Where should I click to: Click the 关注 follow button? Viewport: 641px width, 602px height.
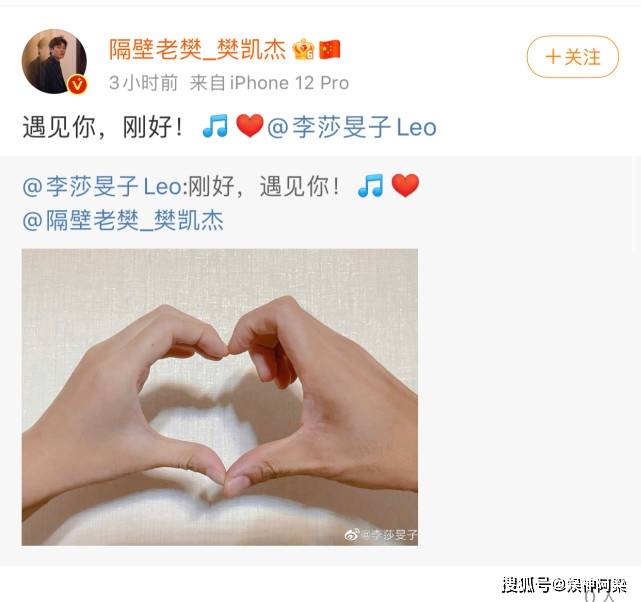572,57
